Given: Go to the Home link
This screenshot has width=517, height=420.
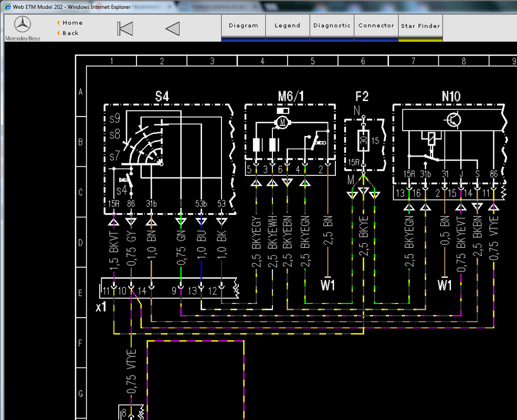Looking at the screenshot, I should pyautogui.click(x=72, y=23).
